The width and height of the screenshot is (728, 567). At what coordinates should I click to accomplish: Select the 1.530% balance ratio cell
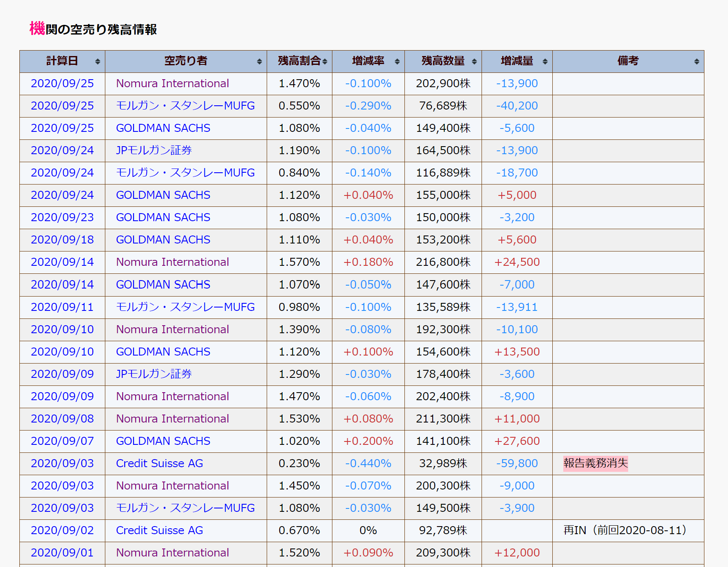point(300,419)
